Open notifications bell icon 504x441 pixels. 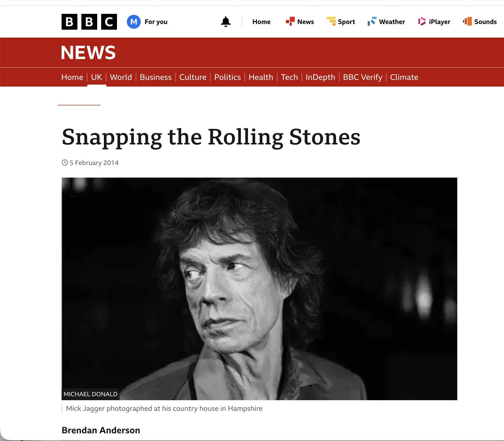click(x=226, y=22)
